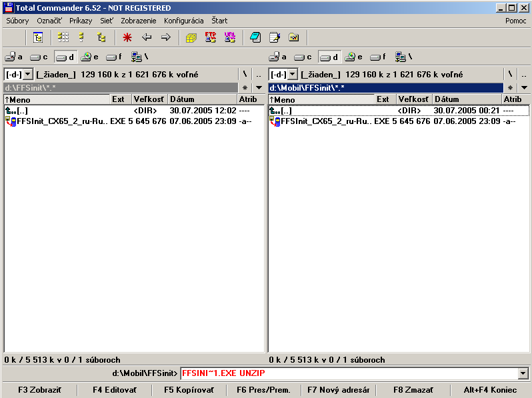Open network neighborhood in left panel
The width and height of the screenshot is (532, 398).
(x=139, y=57)
